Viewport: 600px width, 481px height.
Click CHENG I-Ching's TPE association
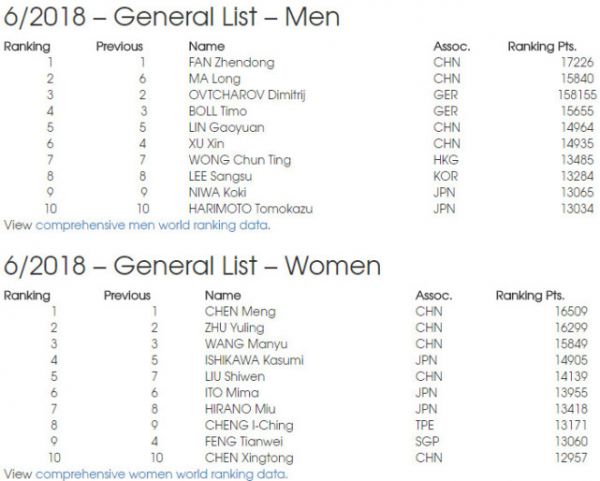(424, 425)
